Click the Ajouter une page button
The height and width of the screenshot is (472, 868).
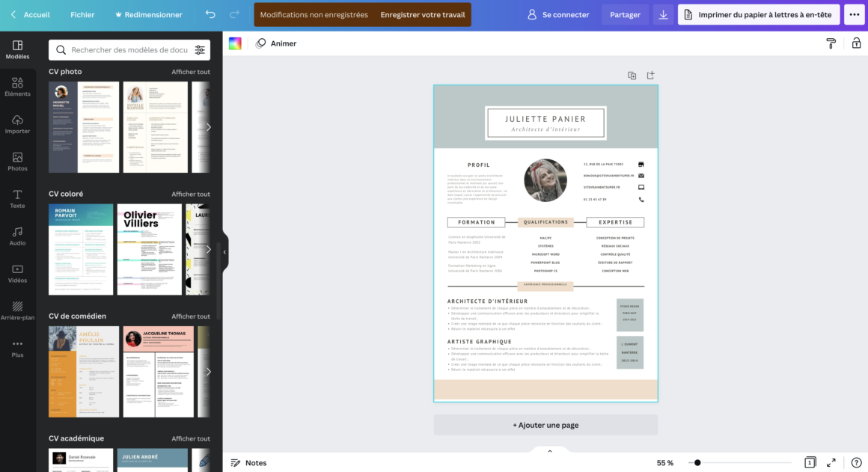point(545,425)
